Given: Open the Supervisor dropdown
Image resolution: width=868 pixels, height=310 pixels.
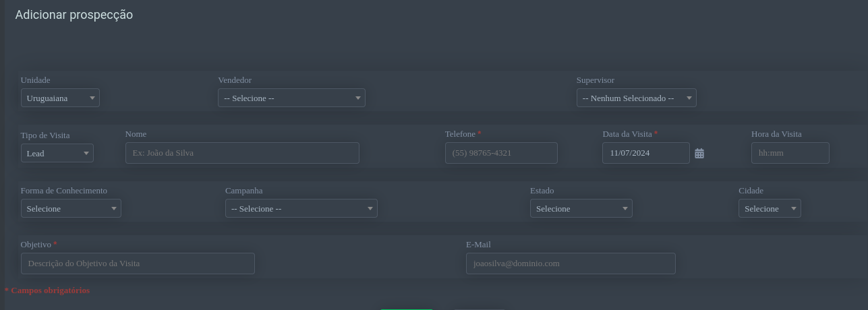Looking at the screenshot, I should (x=636, y=98).
